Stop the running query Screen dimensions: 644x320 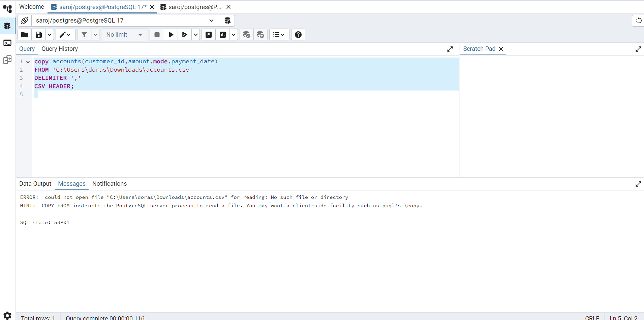157,35
